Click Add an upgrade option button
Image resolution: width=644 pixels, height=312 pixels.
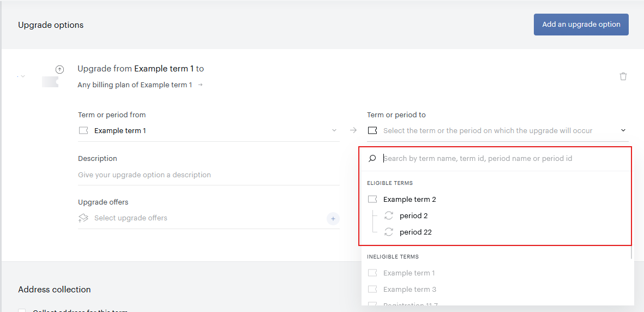point(581,24)
